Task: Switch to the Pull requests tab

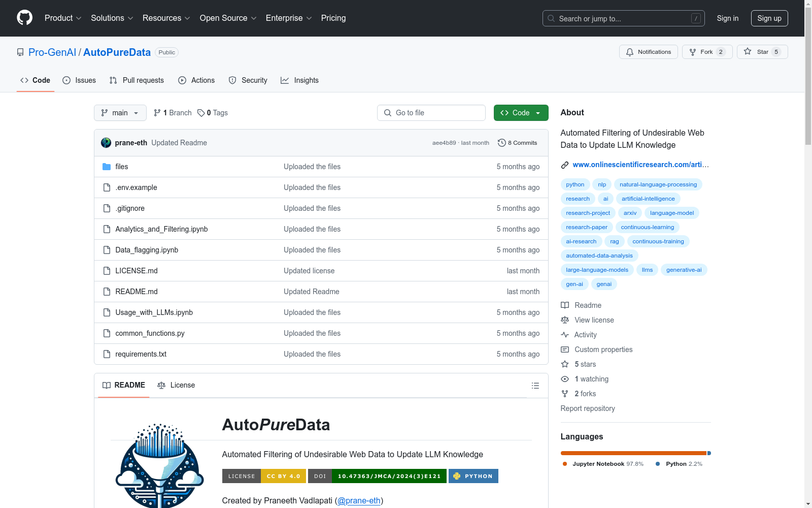Action: click(137, 80)
